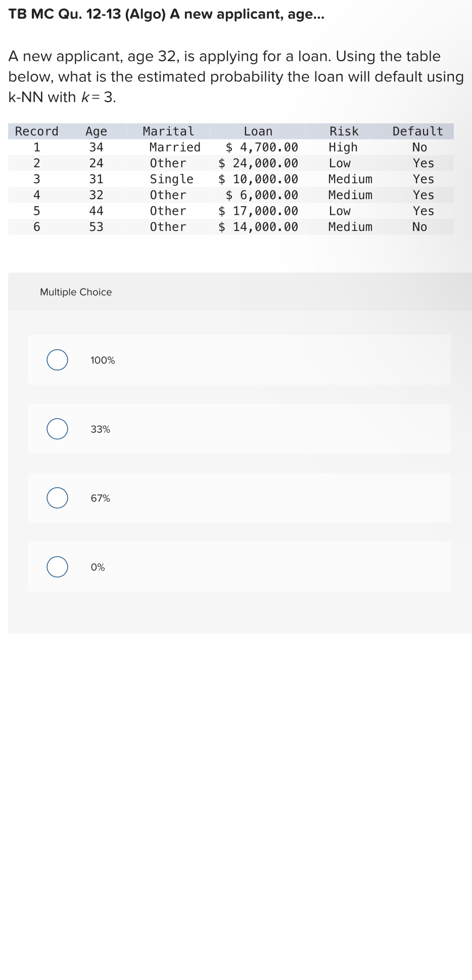
Task: Click the '67%' answer label text
Action: 100,498
